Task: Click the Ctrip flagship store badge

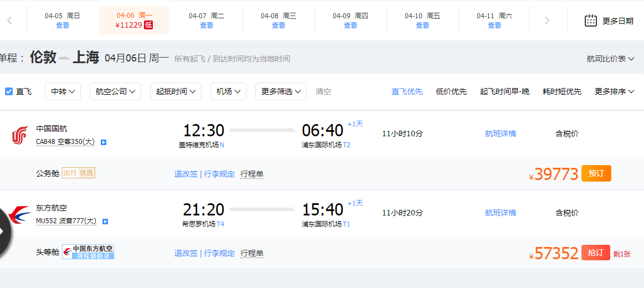Action: pos(88,252)
